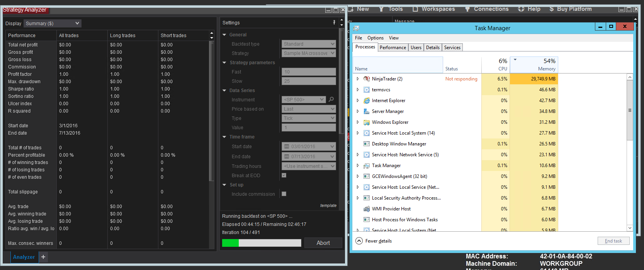644x270 pixels.
Task: Enable Include commission checkbox
Action: 284,194
